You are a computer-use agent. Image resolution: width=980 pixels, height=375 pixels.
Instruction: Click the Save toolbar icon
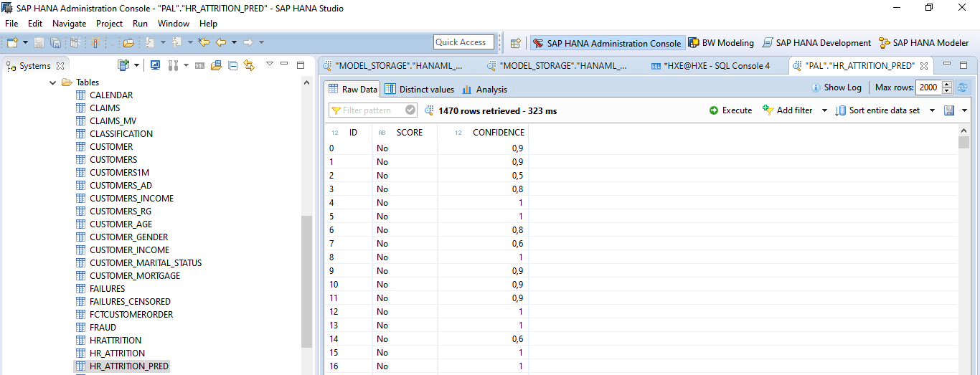(x=39, y=43)
